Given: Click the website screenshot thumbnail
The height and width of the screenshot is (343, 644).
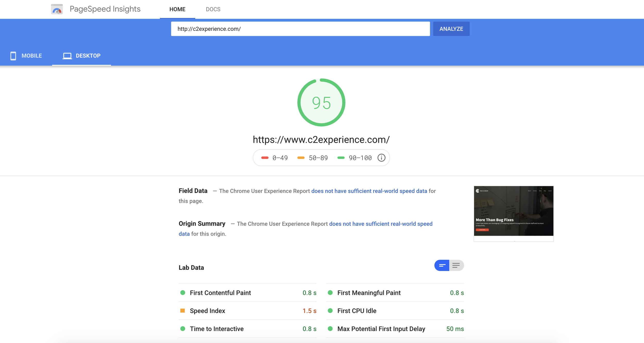Looking at the screenshot, I should 513,211.
